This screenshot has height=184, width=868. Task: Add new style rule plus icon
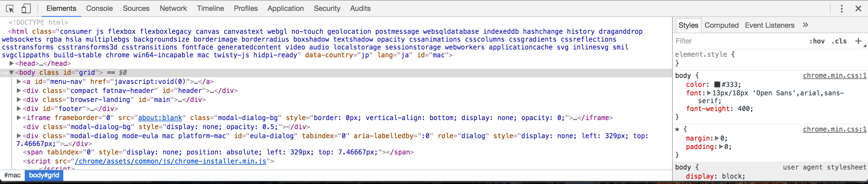point(858,41)
